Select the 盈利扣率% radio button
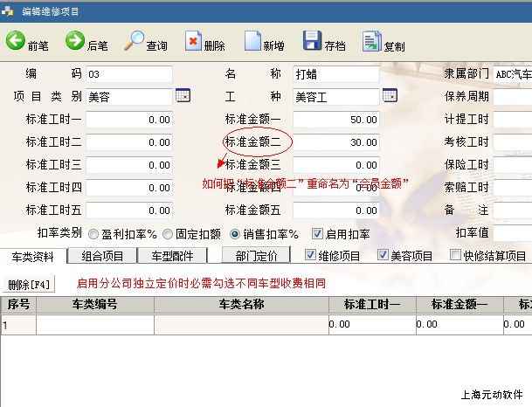Screen dimensions: 532x407 click(93, 234)
